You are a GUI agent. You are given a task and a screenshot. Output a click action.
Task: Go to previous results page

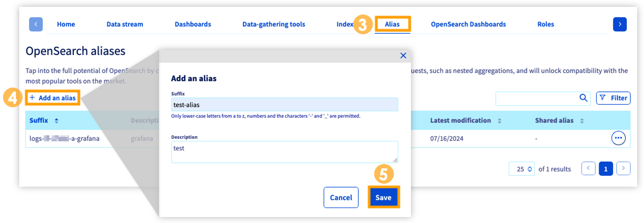coord(588,169)
